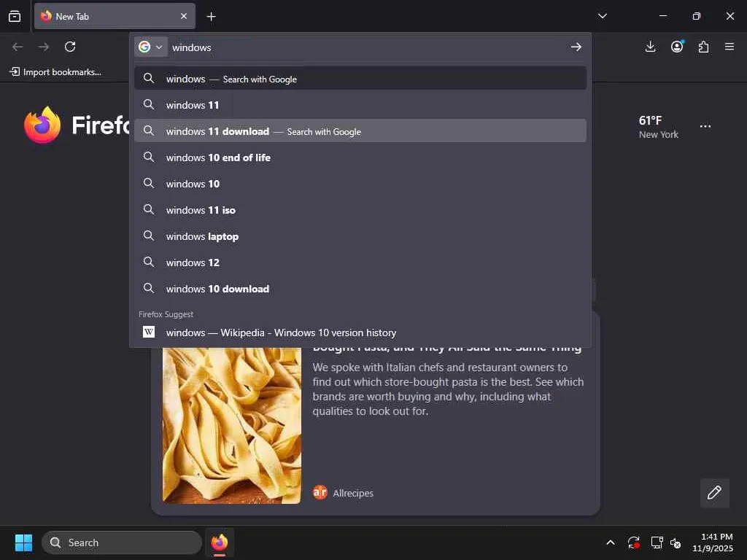This screenshot has height=560, width=747.
Task: Open the weather widget three-dots menu
Action: pos(705,126)
